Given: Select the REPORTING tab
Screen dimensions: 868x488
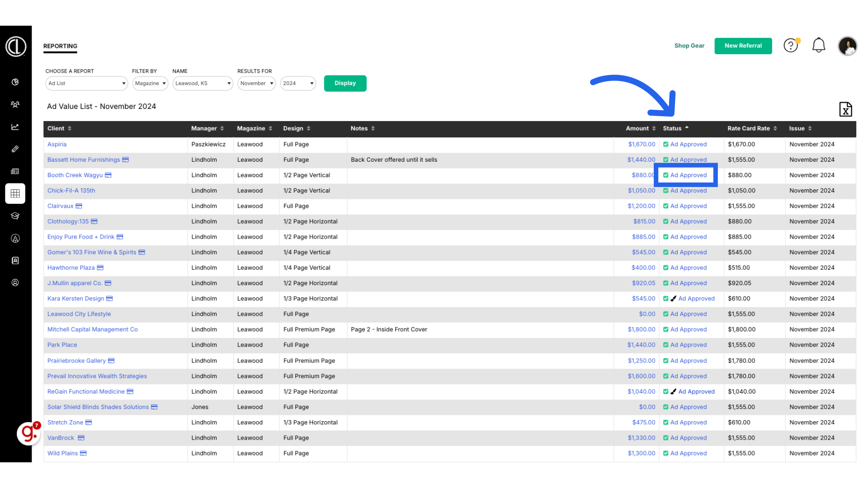Looking at the screenshot, I should coord(60,46).
